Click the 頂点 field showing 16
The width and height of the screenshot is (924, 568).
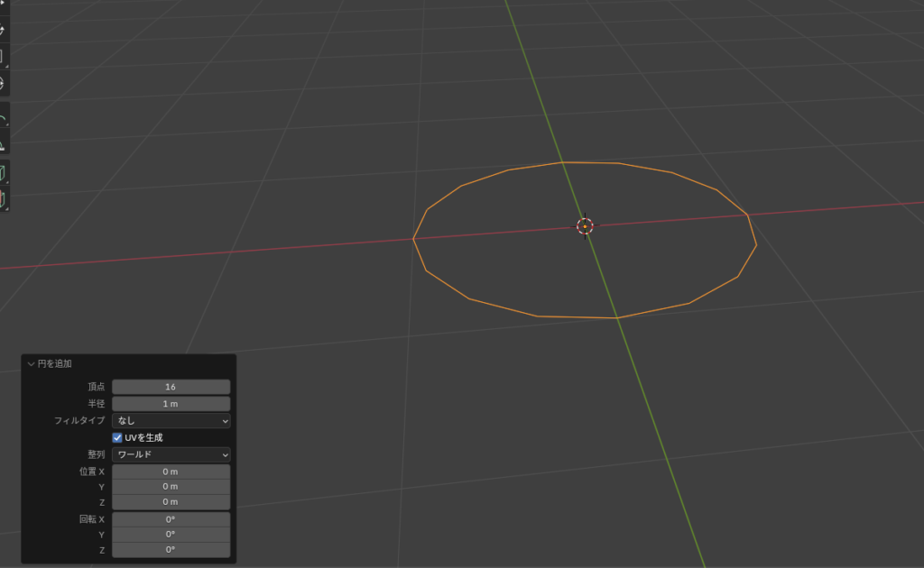click(x=171, y=387)
